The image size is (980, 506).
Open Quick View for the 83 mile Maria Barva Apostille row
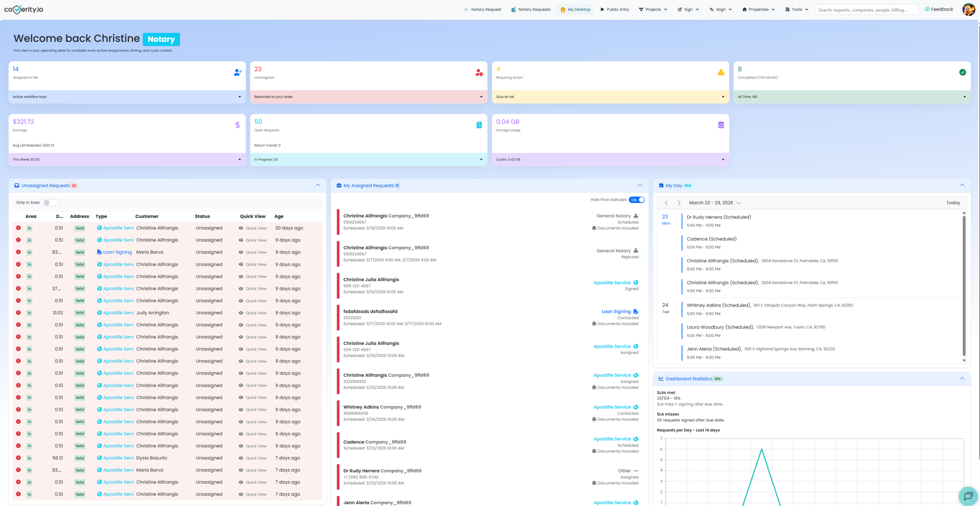pos(253,470)
